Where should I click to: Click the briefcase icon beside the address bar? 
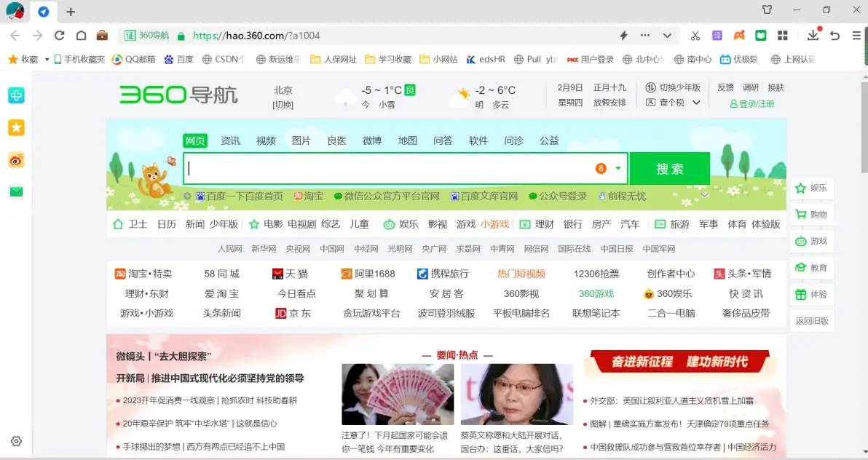pos(103,36)
